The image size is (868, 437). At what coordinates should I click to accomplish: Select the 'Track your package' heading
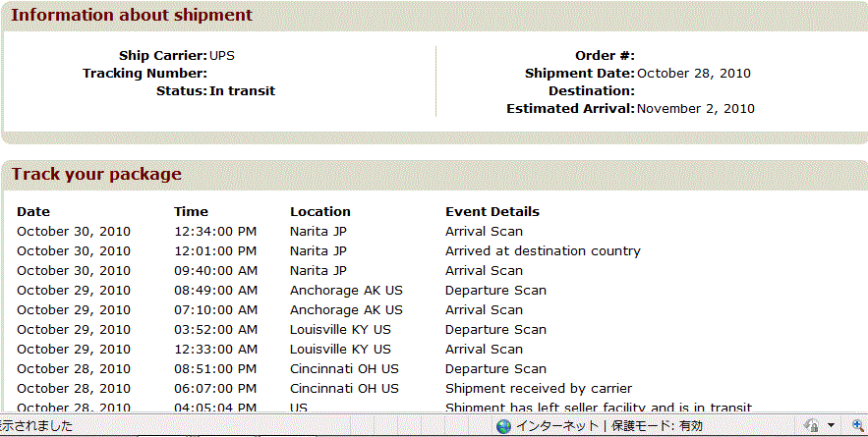97,174
